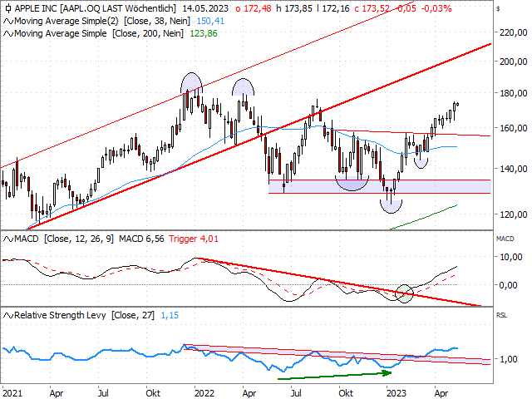Click the Moving Average Simple(2) label
Image resolution: width=532 pixels, height=399 pixels.
66,21
